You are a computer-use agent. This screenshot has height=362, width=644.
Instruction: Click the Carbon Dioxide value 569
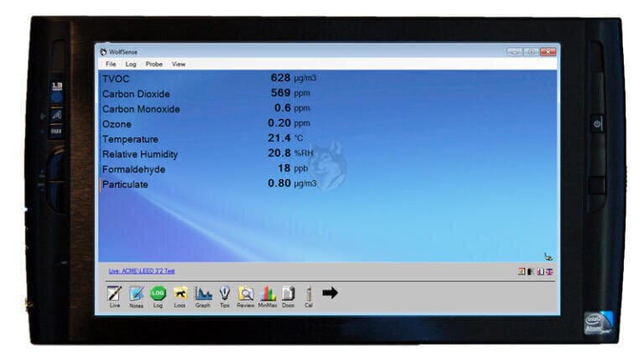281,93
